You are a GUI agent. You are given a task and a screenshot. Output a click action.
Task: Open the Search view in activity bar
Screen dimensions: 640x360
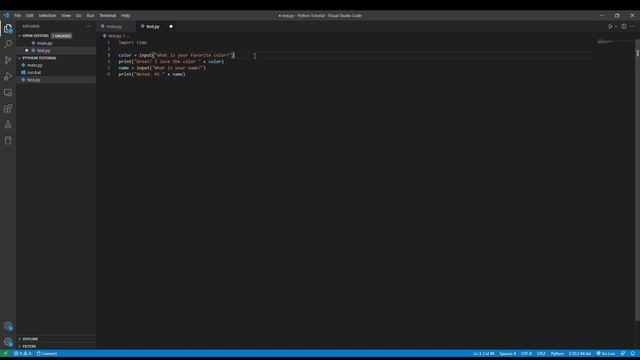[x=8, y=44]
